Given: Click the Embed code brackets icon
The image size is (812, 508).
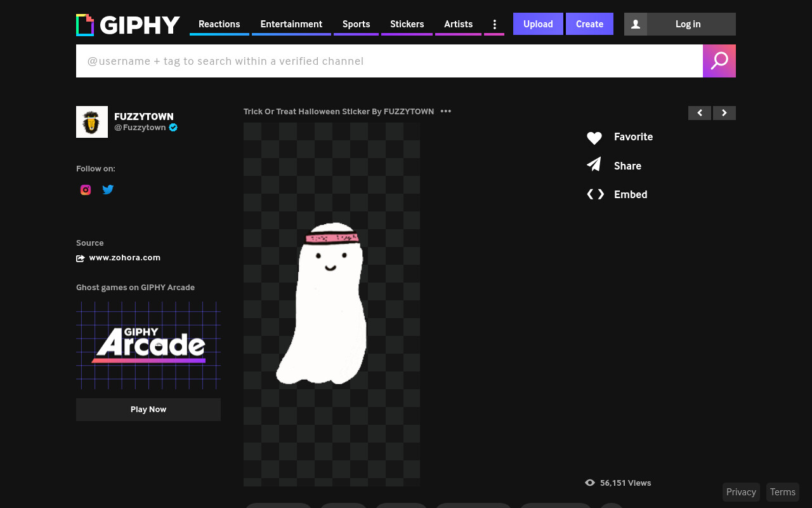Looking at the screenshot, I should (595, 194).
